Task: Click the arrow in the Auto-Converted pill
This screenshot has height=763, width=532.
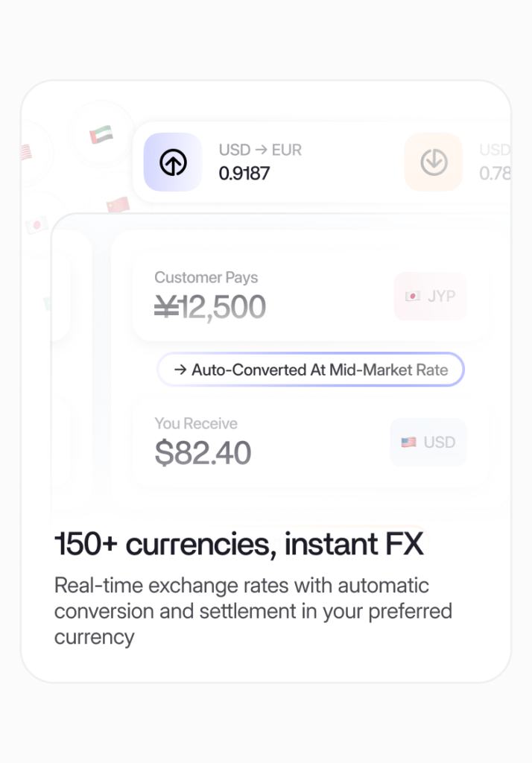Action: coord(180,370)
